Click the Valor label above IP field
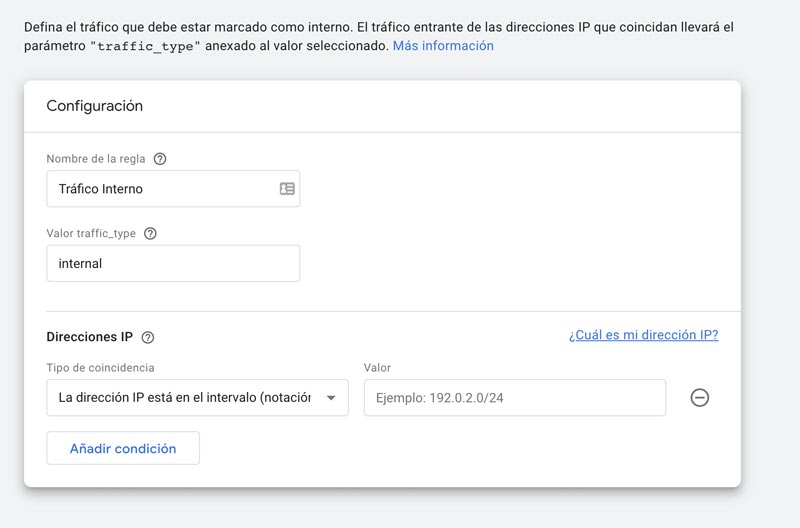 377,367
